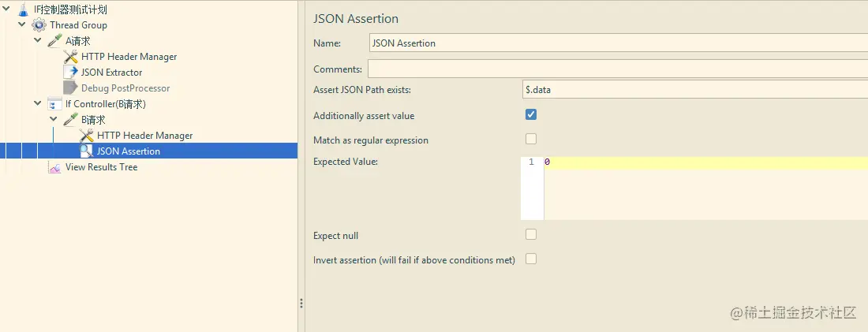Click the Comments input field

(x=618, y=69)
